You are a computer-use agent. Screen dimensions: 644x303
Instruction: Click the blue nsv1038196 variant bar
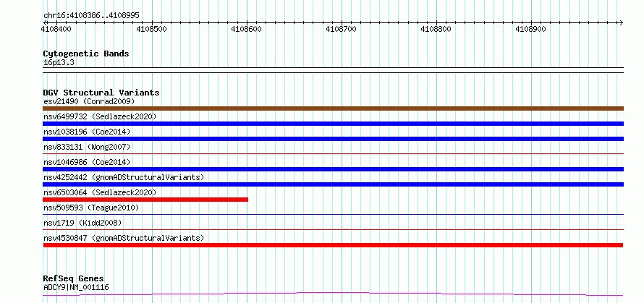(333, 139)
